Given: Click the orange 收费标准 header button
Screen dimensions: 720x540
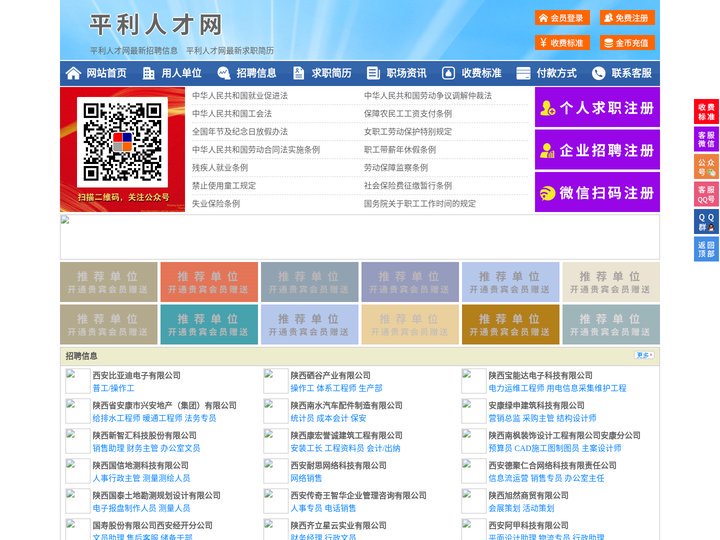Looking at the screenshot, I should click(x=562, y=43).
